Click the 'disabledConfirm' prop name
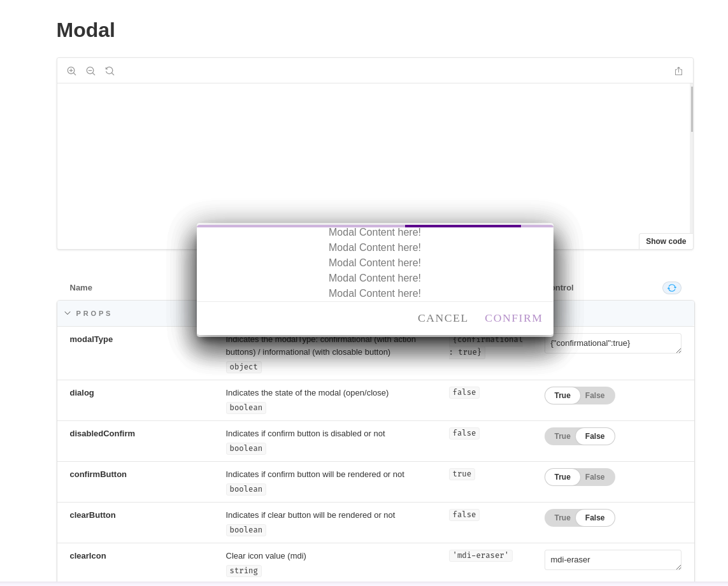The height and width of the screenshot is (586, 728). point(102,434)
